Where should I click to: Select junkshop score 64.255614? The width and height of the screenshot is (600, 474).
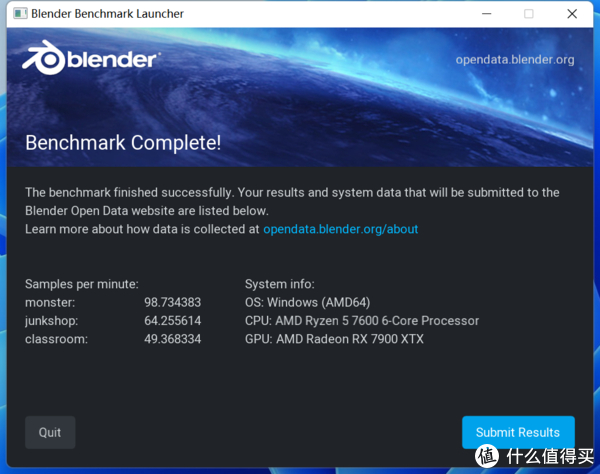click(173, 321)
